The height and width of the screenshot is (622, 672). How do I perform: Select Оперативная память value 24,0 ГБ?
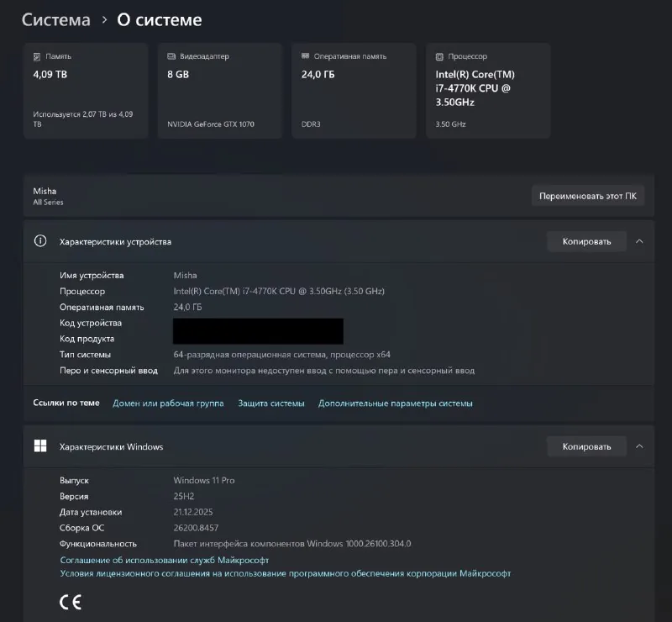tap(187, 307)
